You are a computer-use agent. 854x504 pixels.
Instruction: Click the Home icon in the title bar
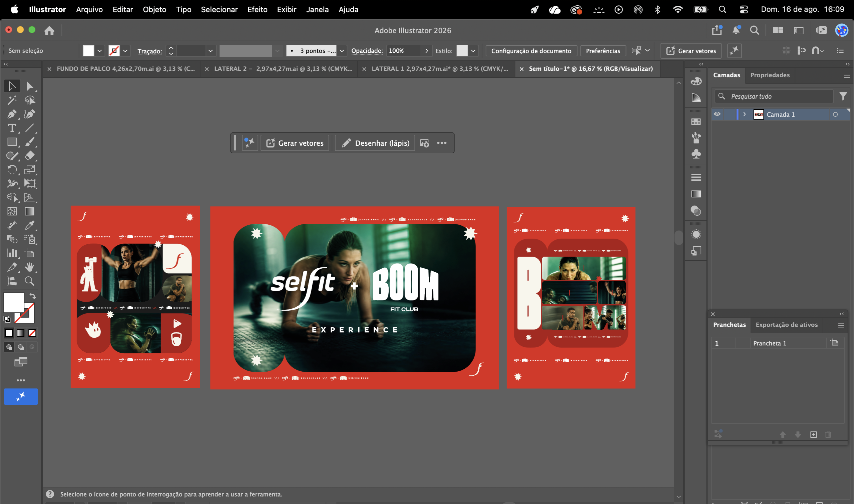(49, 31)
